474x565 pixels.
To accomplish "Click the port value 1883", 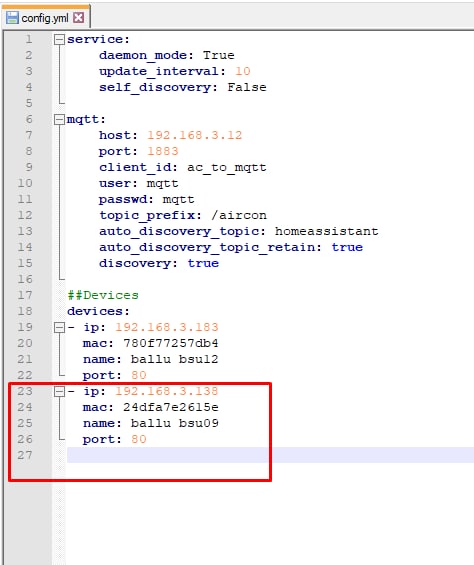I will (x=163, y=151).
